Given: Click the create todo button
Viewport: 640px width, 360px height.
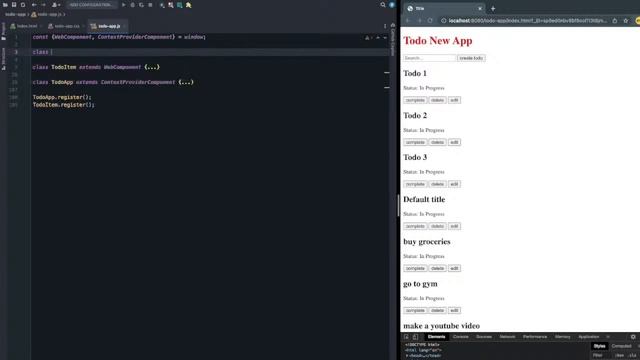Looking at the screenshot, I should (471, 58).
